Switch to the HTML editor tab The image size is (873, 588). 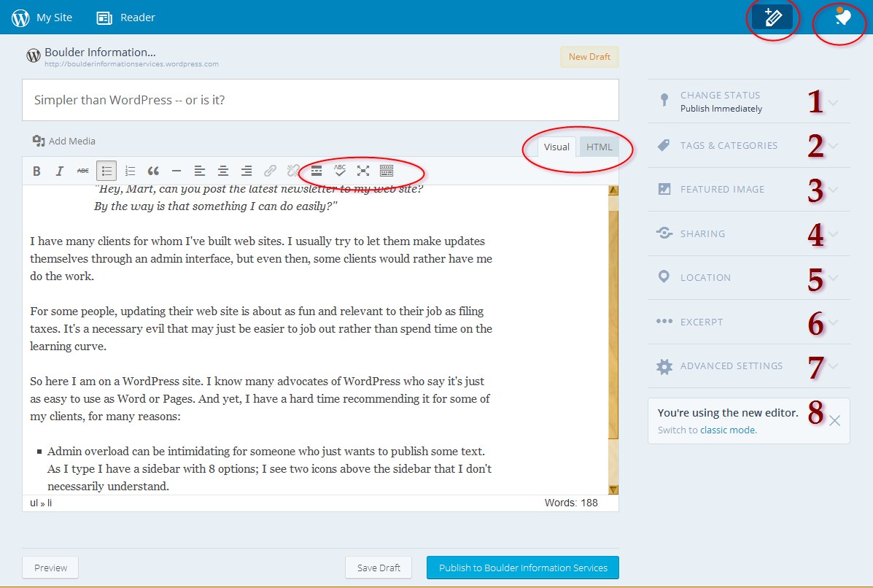(x=599, y=147)
